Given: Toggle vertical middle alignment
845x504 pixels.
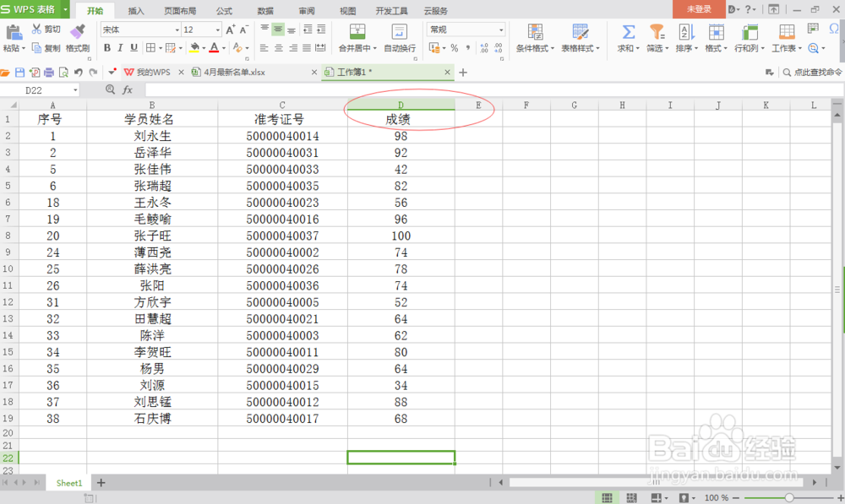Looking at the screenshot, I should point(278,29).
